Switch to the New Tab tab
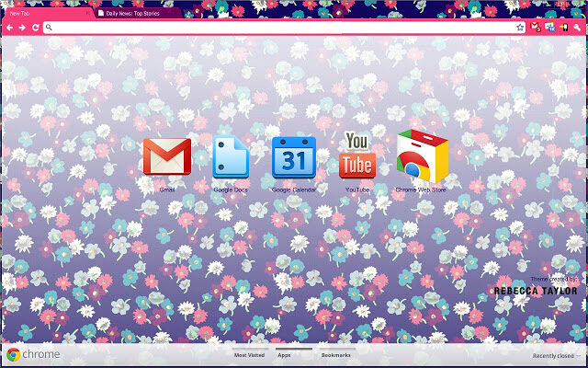This screenshot has width=588, height=368. coord(47,13)
